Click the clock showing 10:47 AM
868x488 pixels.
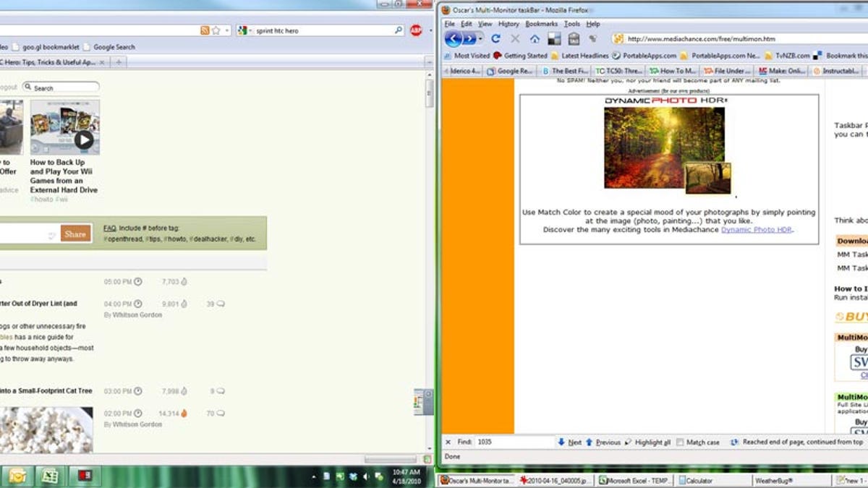click(x=405, y=476)
